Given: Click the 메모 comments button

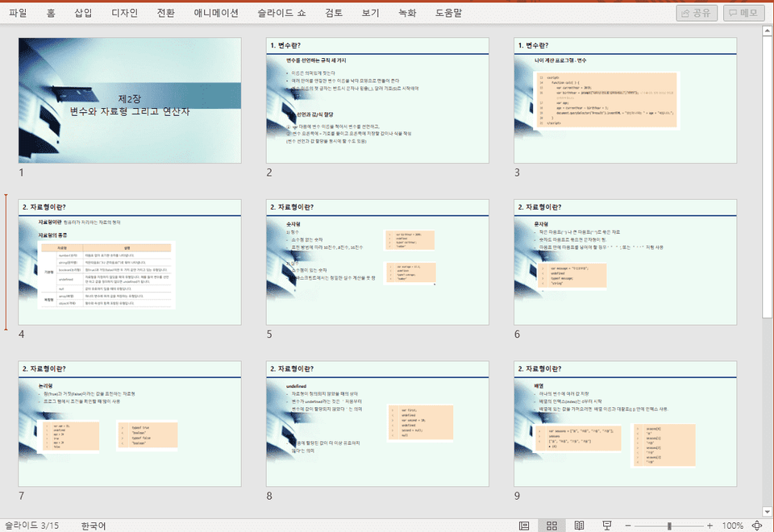Looking at the screenshot, I should click(743, 13).
